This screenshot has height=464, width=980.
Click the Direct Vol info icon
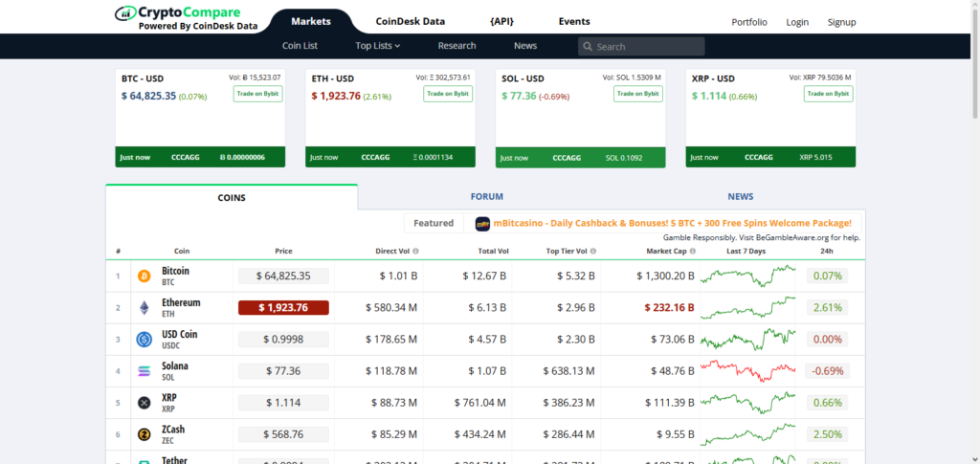[415, 251]
